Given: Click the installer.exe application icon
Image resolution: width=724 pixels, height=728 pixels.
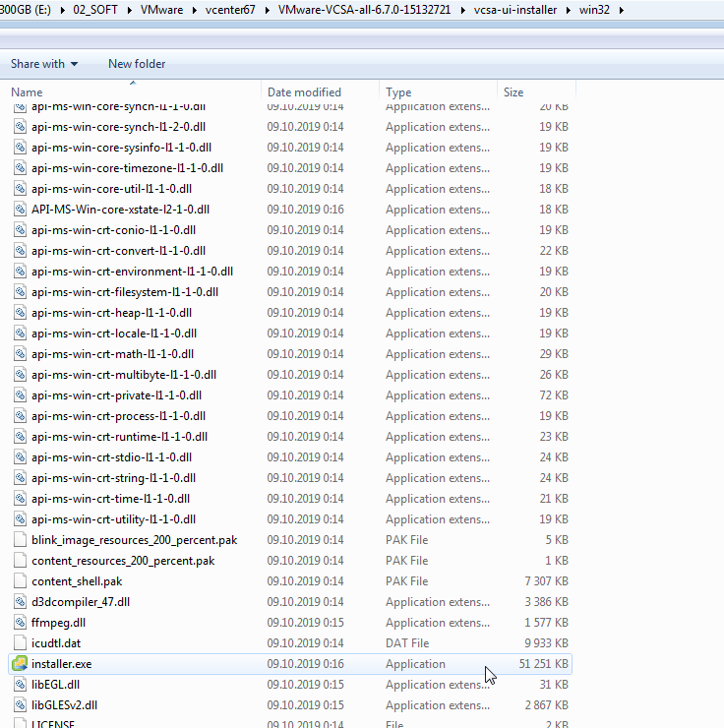Looking at the screenshot, I should pyautogui.click(x=20, y=664).
